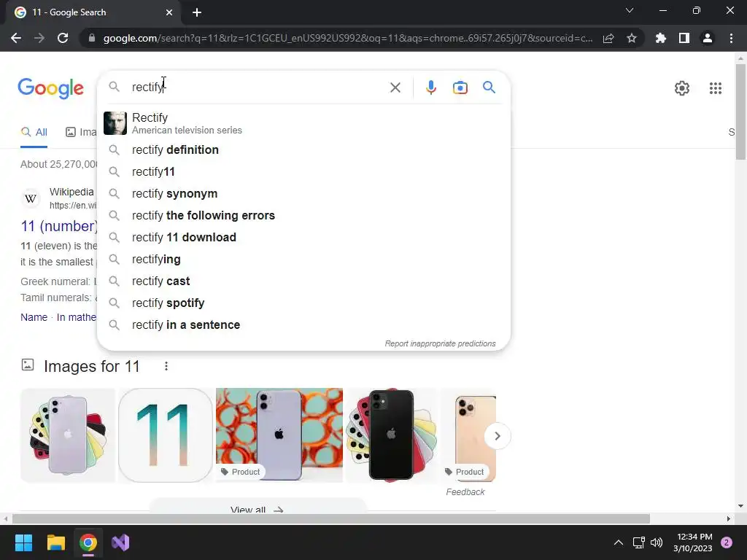Close the '11 - Google Search' tab

169,12
